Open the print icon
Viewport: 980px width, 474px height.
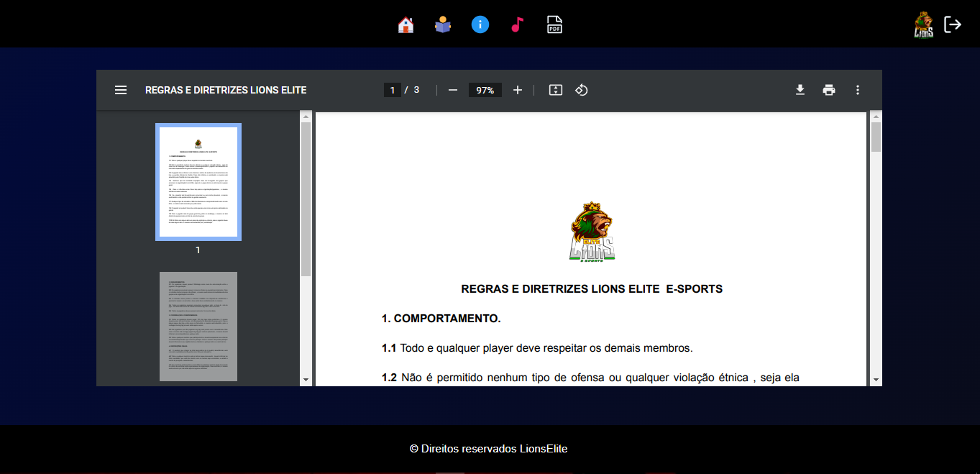coord(829,90)
